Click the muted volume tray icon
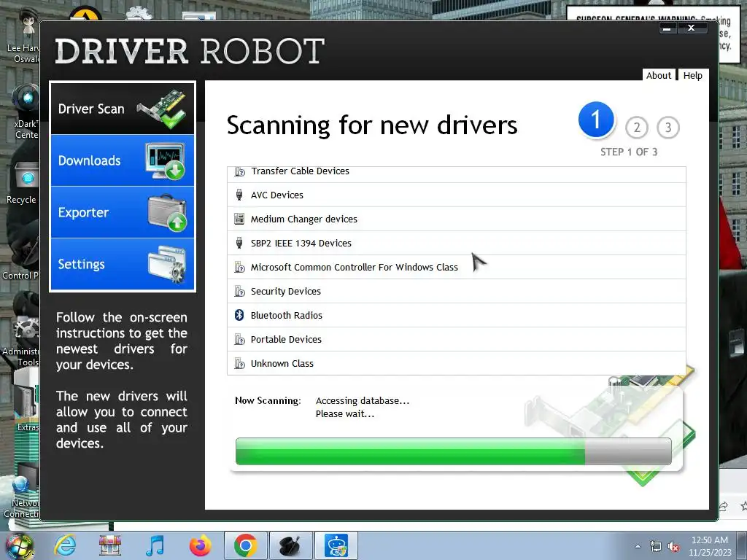Image resolution: width=747 pixels, height=560 pixels. (673, 547)
